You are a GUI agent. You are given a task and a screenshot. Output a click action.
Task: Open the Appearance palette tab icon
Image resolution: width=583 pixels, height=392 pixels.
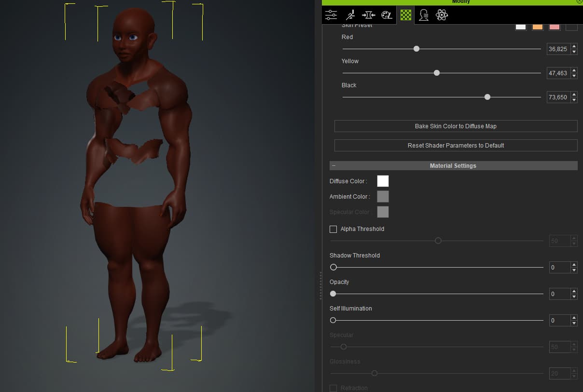pyautogui.click(x=387, y=15)
